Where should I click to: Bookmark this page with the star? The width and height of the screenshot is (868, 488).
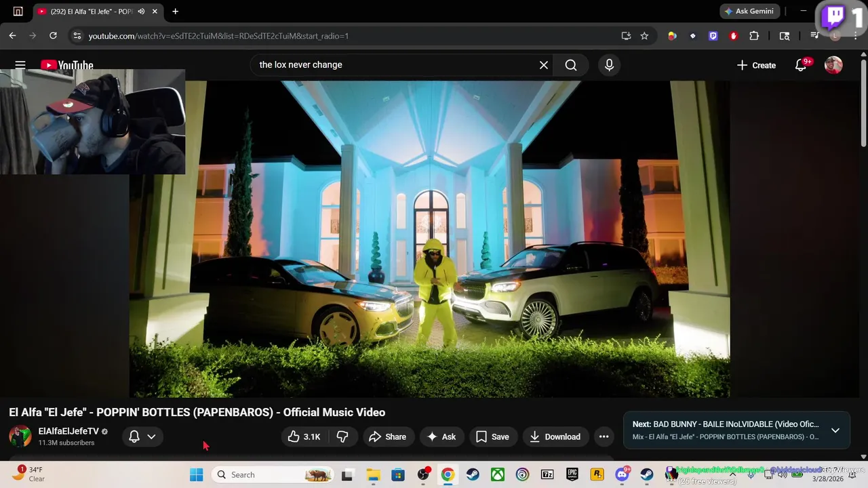[644, 36]
